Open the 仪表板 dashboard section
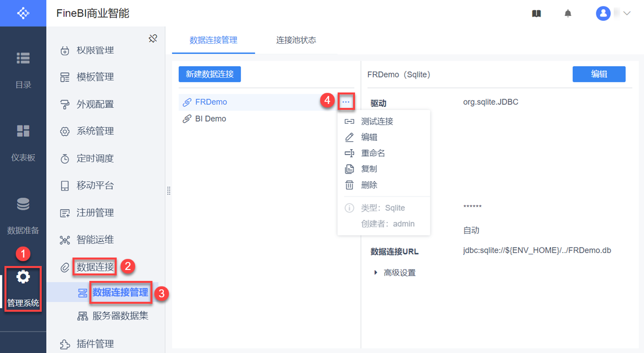644x353 pixels. pyautogui.click(x=23, y=143)
